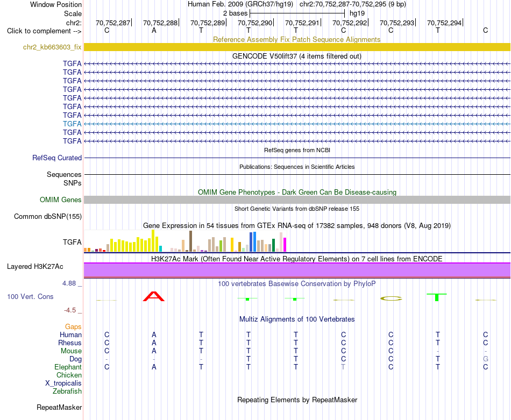511x420 pixels.
Task: Click the light-blue TGFA transcript arrow line
Action: (297, 124)
